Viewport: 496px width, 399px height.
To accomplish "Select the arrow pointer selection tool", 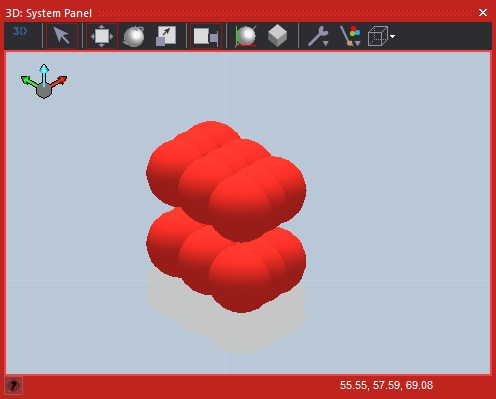I will 62,36.
